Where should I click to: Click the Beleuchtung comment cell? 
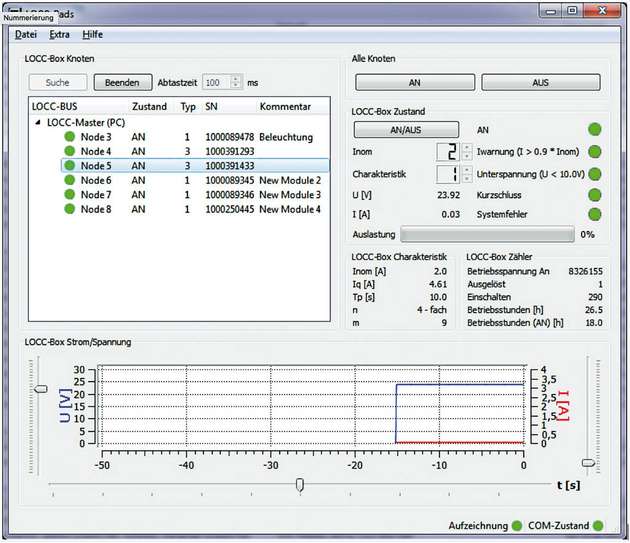coord(286,137)
